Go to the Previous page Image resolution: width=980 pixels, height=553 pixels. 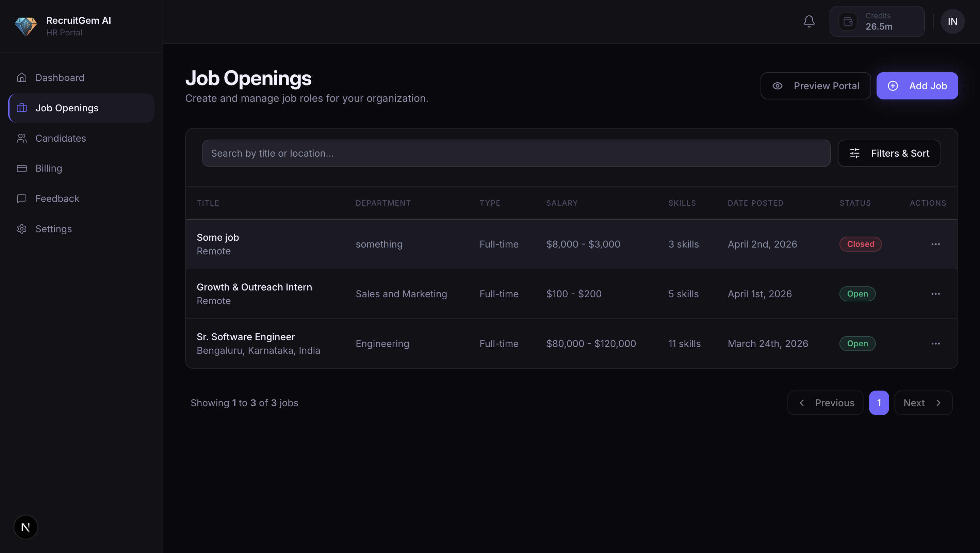pyautogui.click(x=825, y=403)
